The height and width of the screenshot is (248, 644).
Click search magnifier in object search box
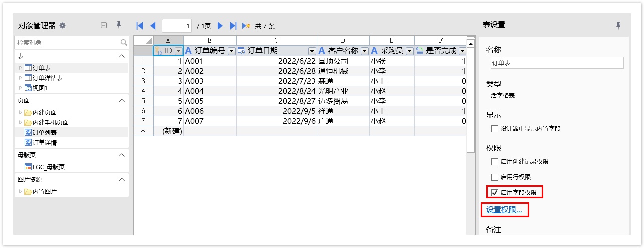(124, 43)
